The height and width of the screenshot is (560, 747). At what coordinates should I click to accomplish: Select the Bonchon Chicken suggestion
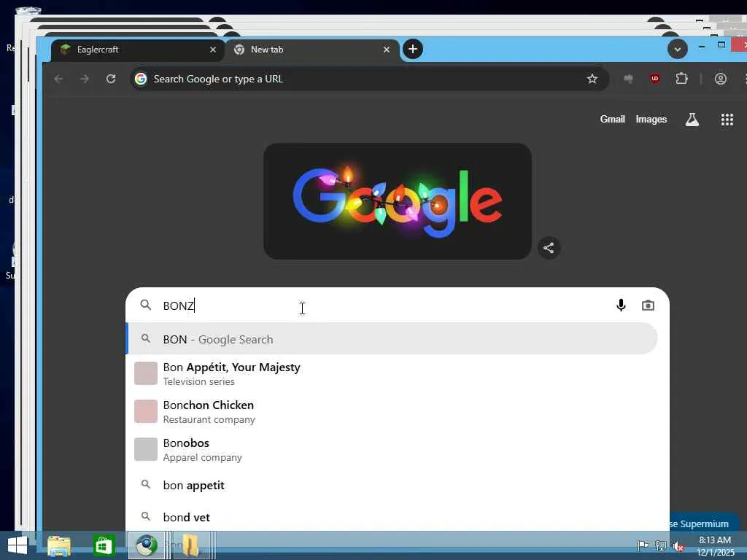pyautogui.click(x=392, y=412)
